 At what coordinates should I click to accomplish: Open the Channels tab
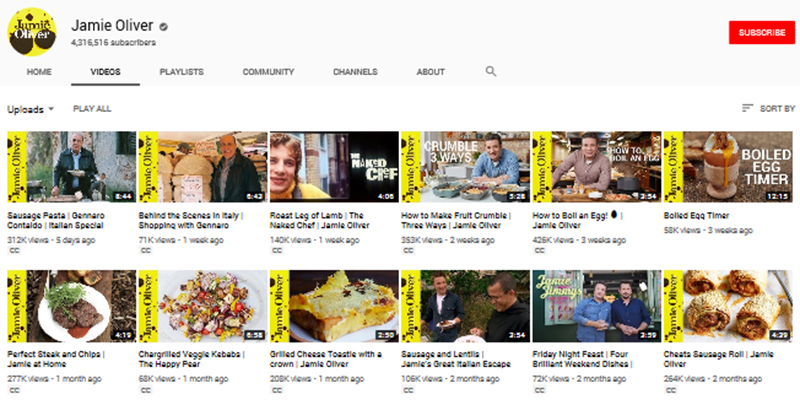click(x=355, y=72)
